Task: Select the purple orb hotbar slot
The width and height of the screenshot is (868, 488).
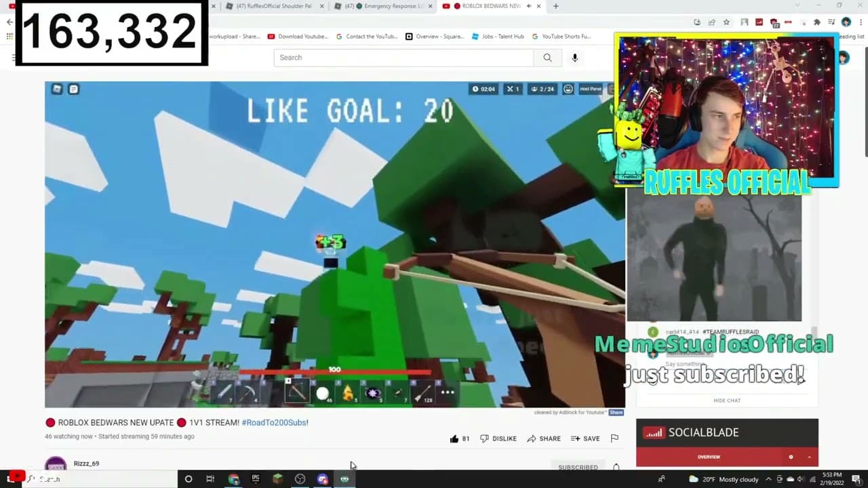Action: click(373, 393)
